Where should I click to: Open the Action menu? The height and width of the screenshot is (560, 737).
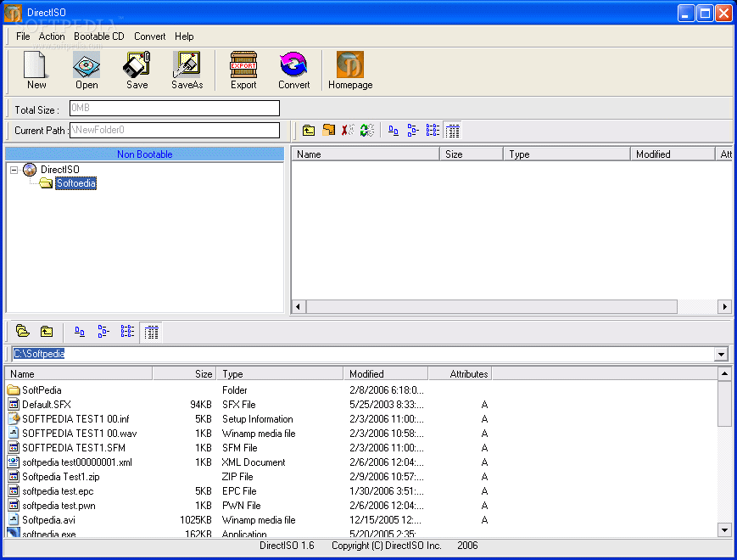(x=52, y=36)
